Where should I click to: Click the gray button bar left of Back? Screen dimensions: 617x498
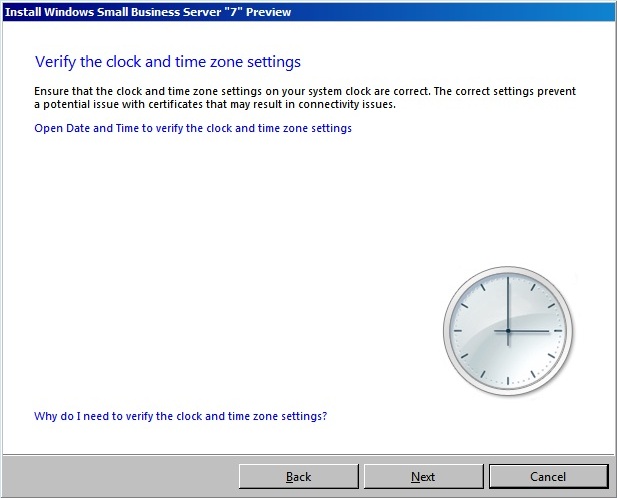click(x=120, y=476)
